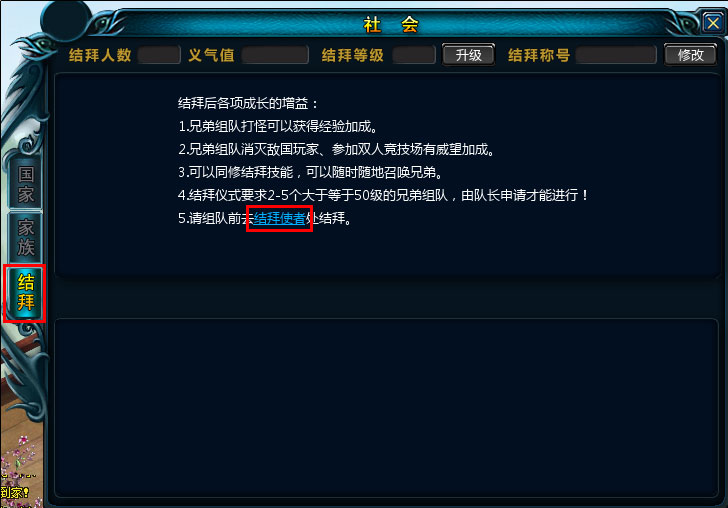Click the 义气值 label
The width and height of the screenshot is (728, 508).
pyautogui.click(x=211, y=55)
